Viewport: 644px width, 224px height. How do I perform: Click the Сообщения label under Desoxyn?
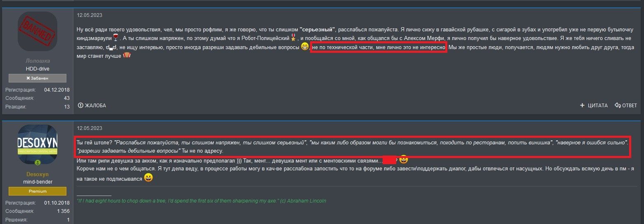[19, 211]
